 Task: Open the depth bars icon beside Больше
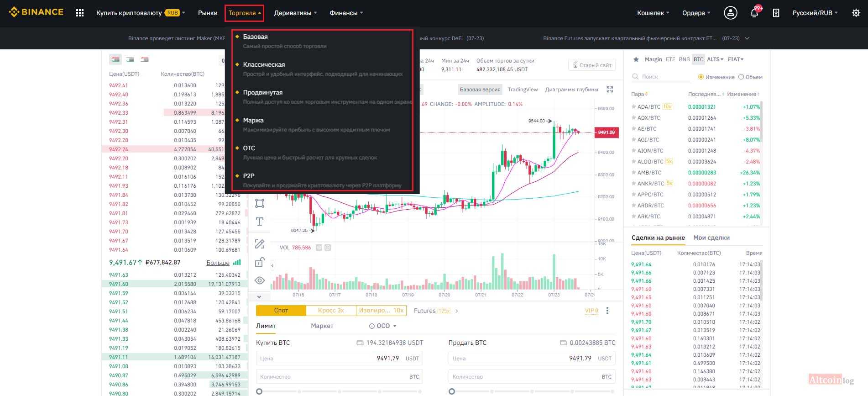coord(237,263)
